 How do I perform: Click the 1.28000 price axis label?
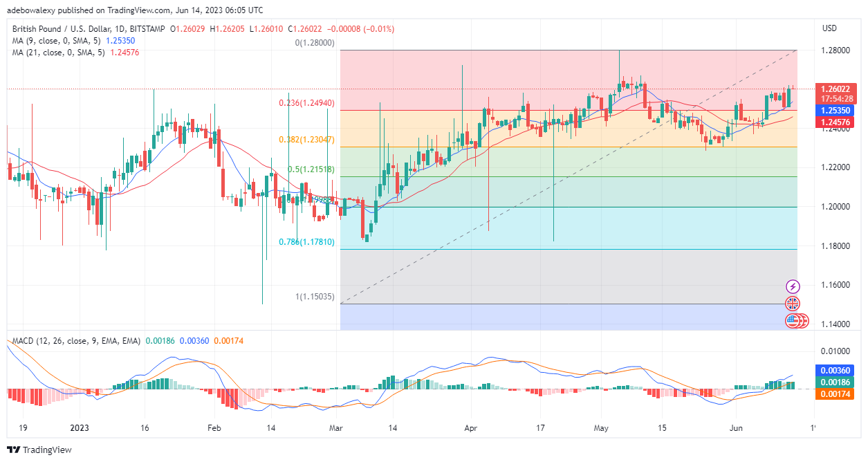[835, 50]
